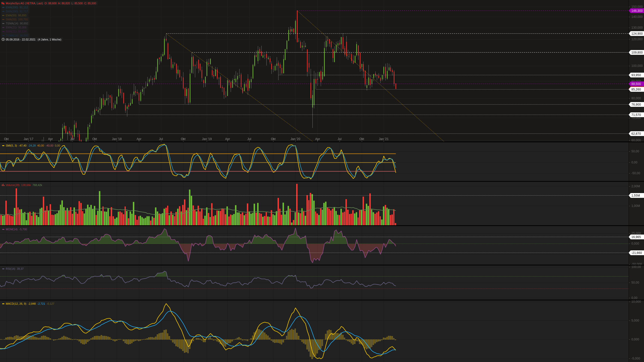Click the clock icon next to date range
The width and height of the screenshot is (644, 362).
tap(3, 39)
